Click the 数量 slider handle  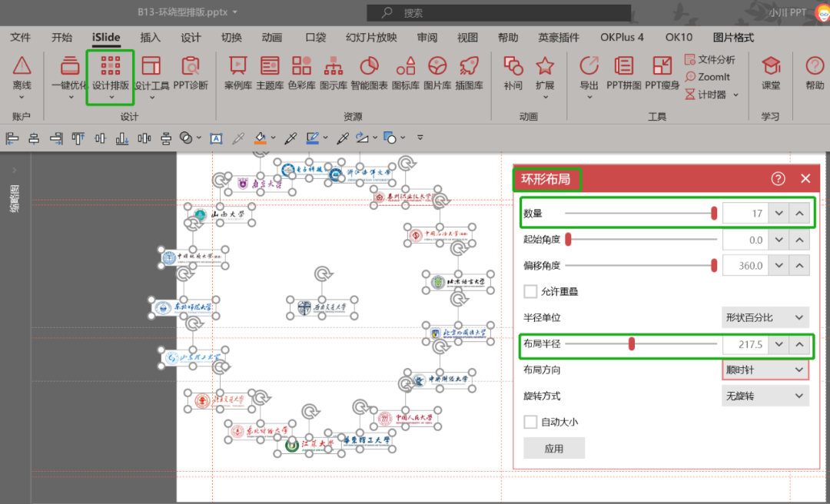[714, 214]
